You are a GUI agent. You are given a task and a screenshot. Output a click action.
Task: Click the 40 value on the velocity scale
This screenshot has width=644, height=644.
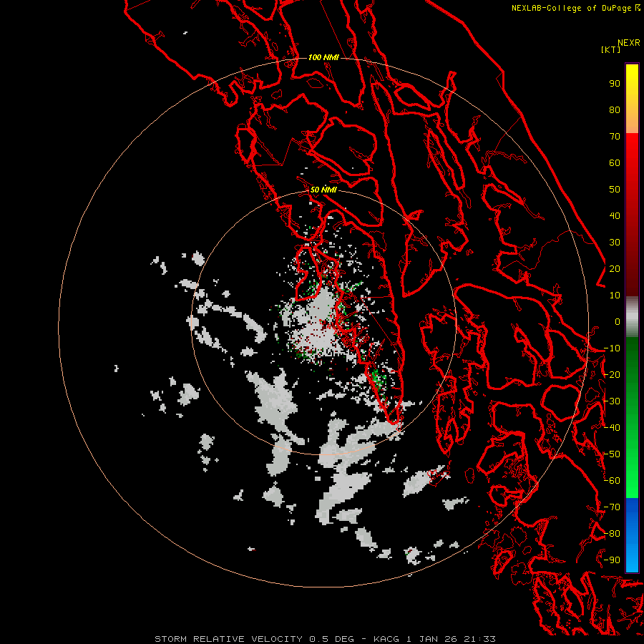click(615, 216)
